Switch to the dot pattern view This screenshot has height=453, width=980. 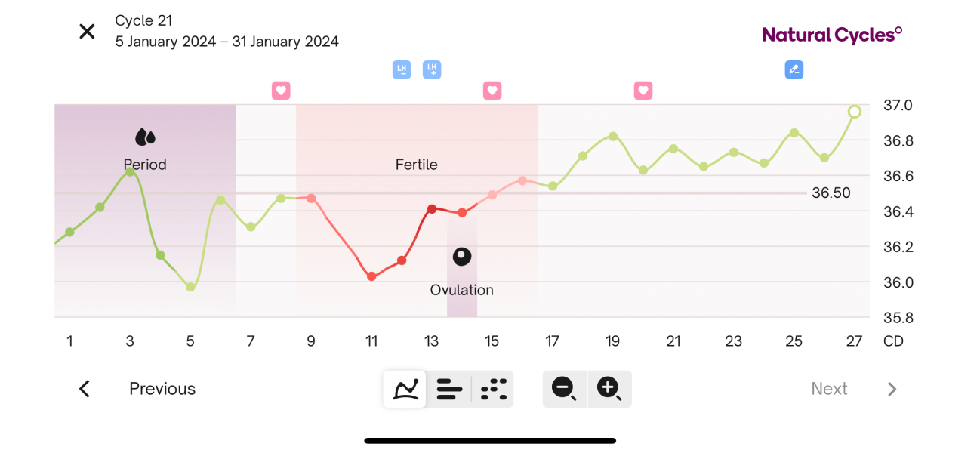(x=494, y=389)
